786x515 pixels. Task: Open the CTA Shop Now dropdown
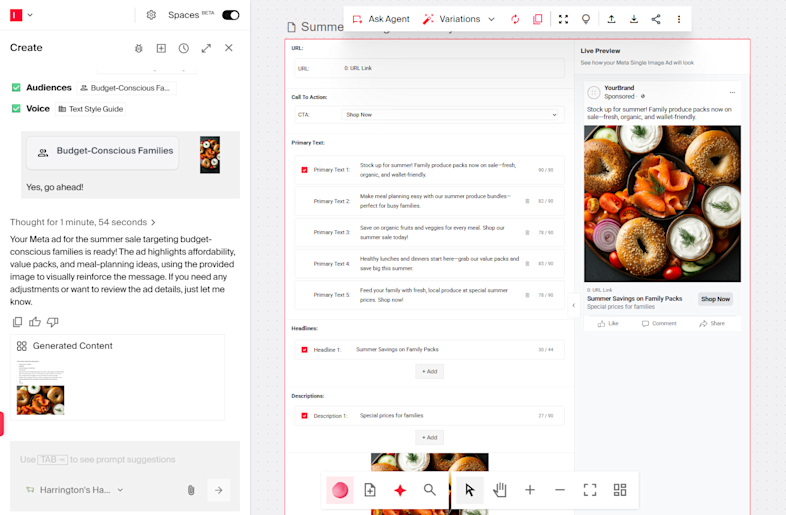(451, 115)
